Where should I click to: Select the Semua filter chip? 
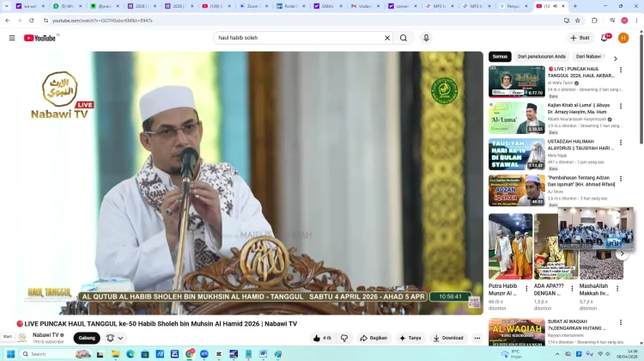(500, 57)
